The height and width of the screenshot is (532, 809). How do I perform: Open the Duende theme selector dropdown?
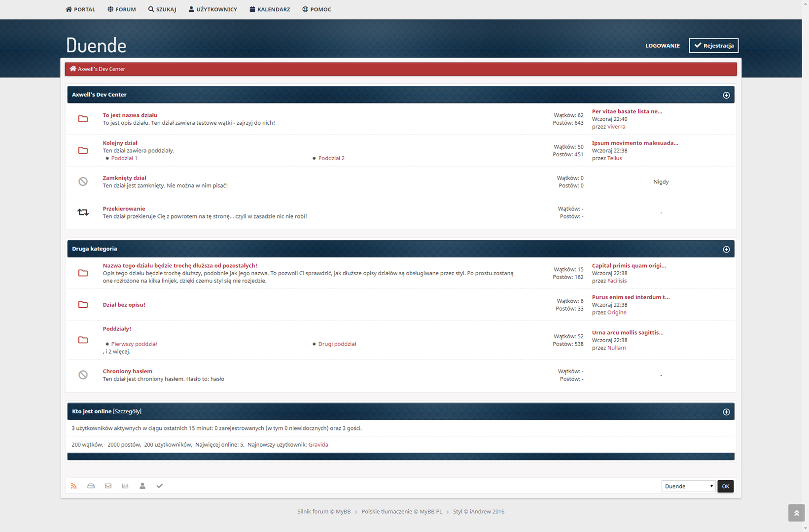click(688, 486)
